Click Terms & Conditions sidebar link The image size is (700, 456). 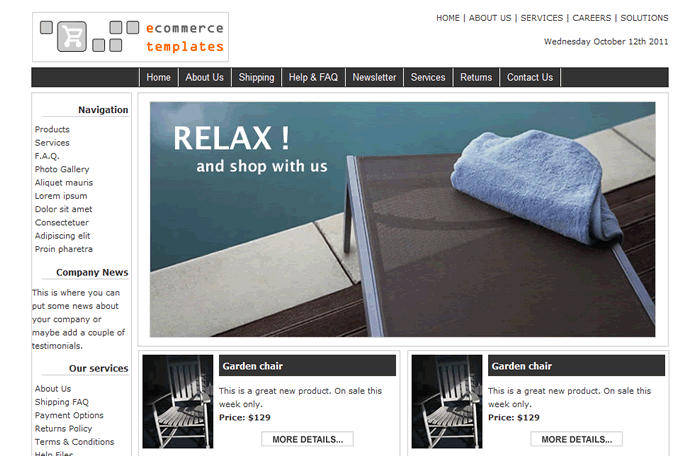(75, 442)
